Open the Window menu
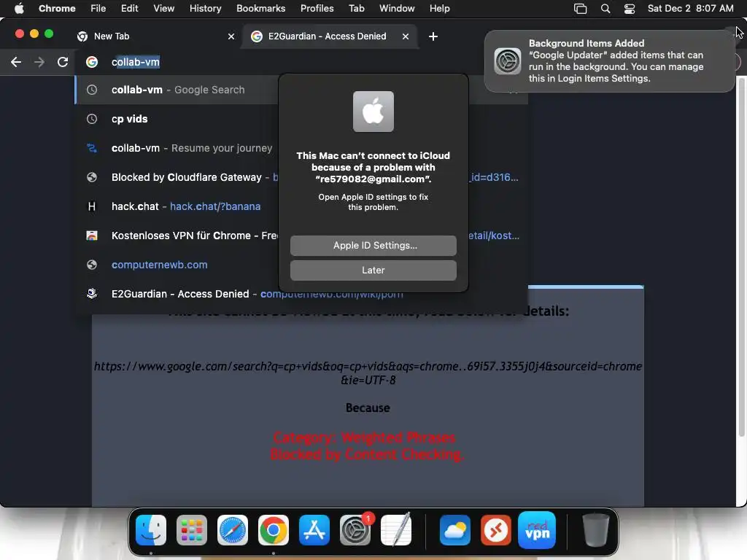Viewport: 747px width, 560px height. (397, 9)
